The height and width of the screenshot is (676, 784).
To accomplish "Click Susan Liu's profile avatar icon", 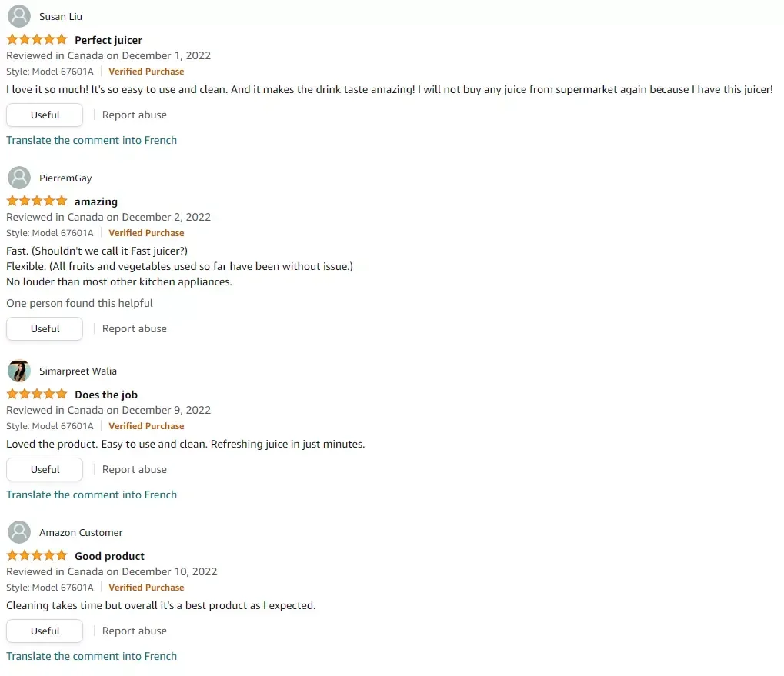I will tap(19, 16).
